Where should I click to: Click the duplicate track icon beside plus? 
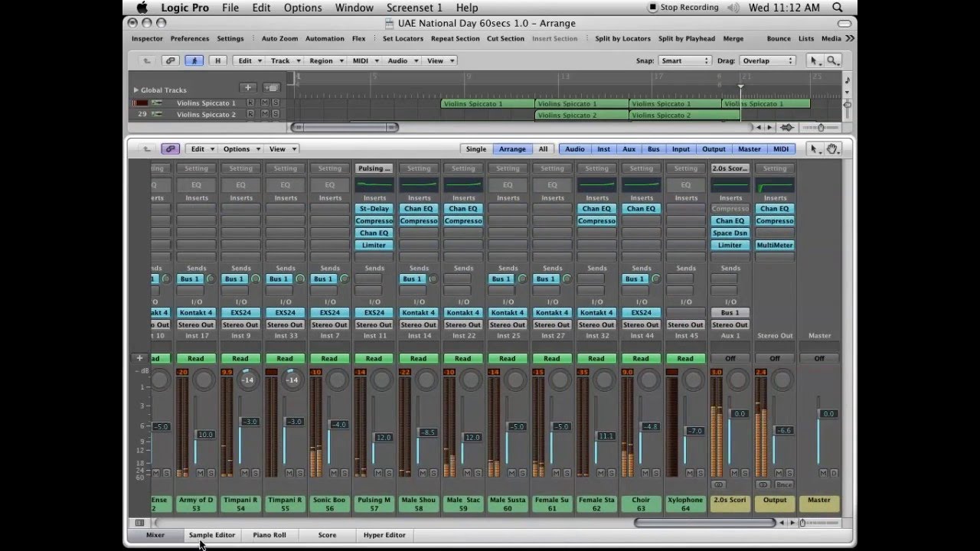click(271, 88)
